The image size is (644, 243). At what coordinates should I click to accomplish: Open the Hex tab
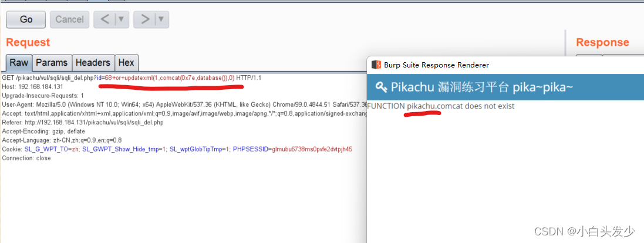pyautogui.click(x=126, y=63)
